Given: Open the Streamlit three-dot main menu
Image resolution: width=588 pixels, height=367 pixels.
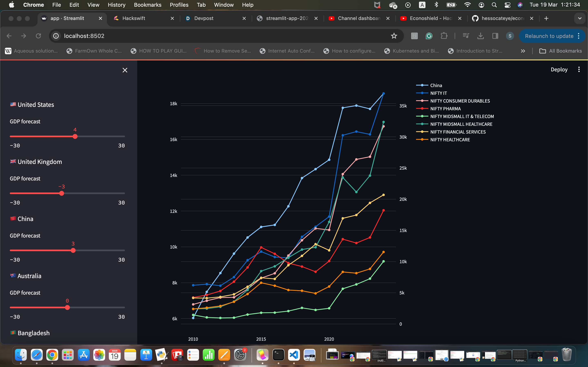Looking at the screenshot, I should (x=579, y=69).
